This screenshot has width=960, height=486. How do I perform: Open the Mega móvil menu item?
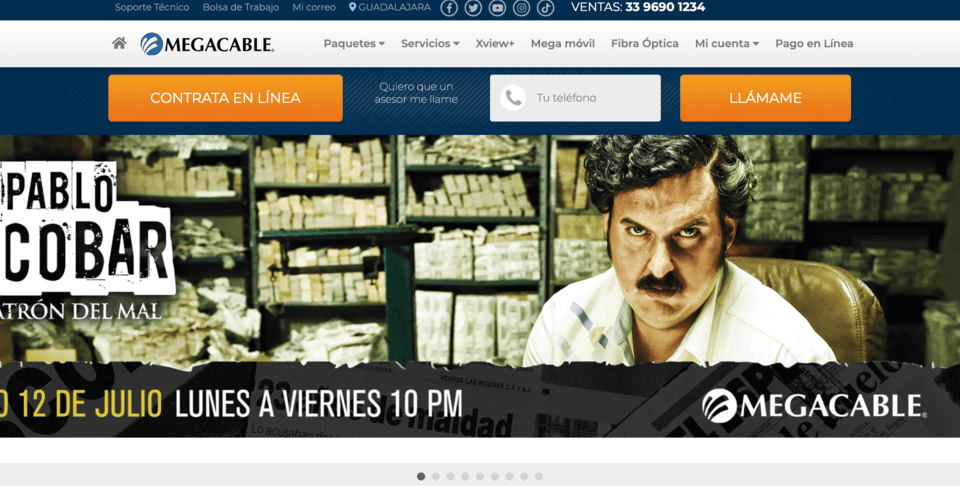click(x=563, y=43)
